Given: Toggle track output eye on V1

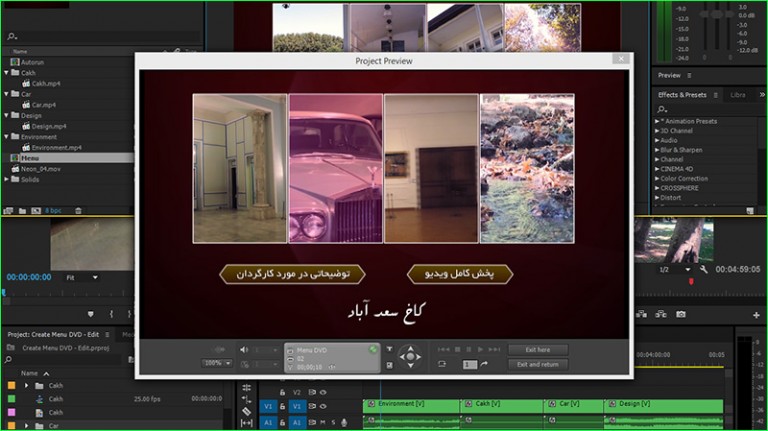Looking at the screenshot, I should click(323, 406).
